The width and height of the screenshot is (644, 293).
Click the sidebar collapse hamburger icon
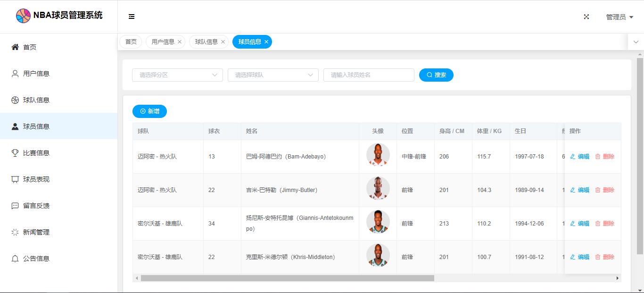coord(132,17)
